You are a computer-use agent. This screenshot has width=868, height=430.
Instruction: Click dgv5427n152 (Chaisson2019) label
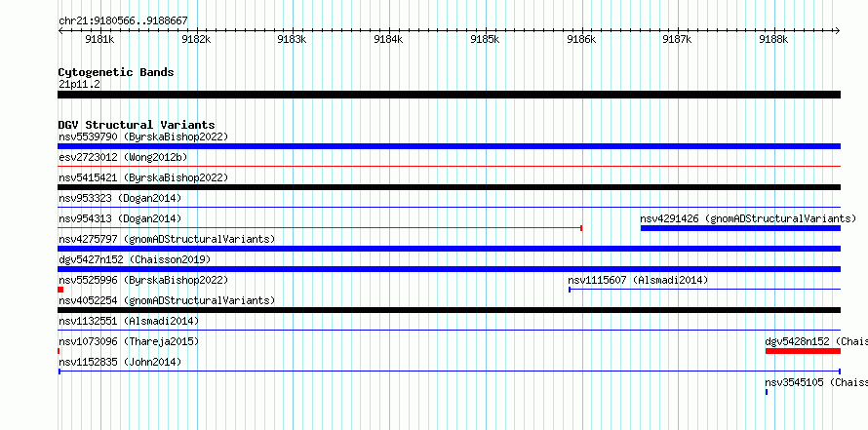(x=135, y=259)
